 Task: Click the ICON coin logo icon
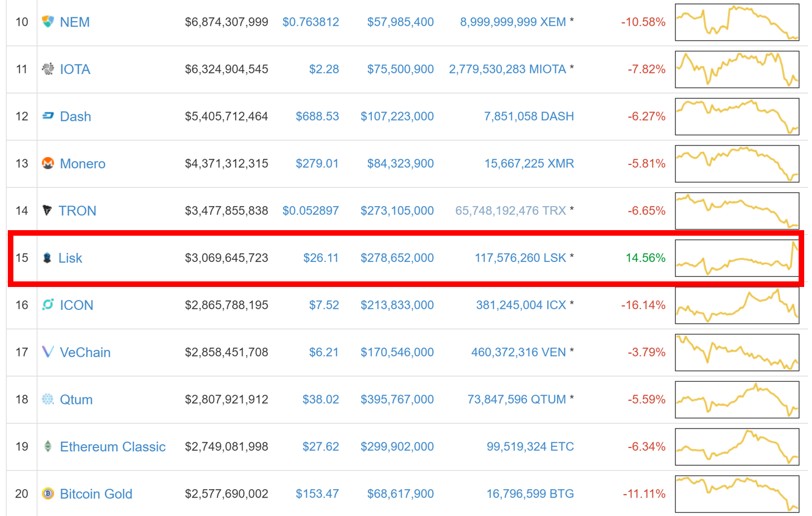coord(48,305)
